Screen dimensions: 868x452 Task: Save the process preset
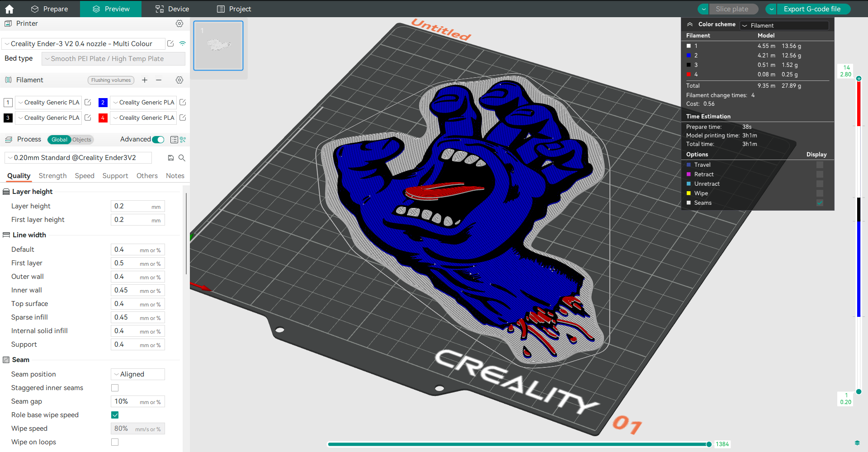[171, 158]
